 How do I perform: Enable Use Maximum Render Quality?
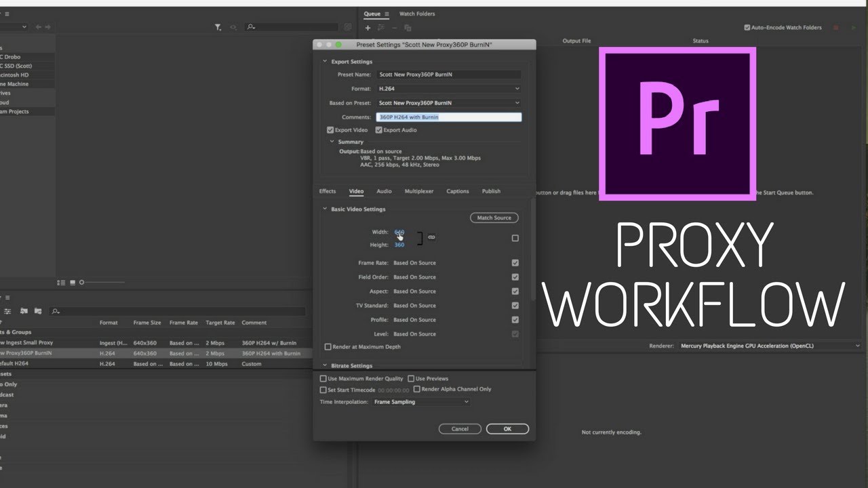(323, 379)
